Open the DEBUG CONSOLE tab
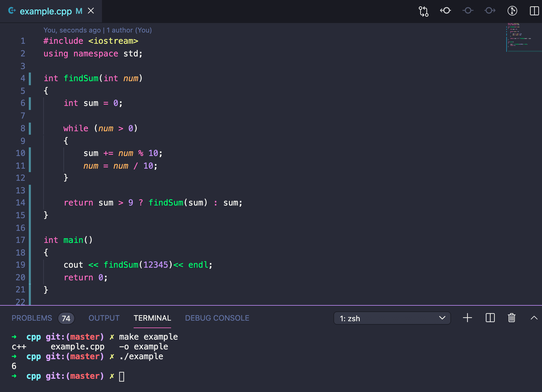Image resolution: width=542 pixels, height=392 pixels. [x=217, y=318]
